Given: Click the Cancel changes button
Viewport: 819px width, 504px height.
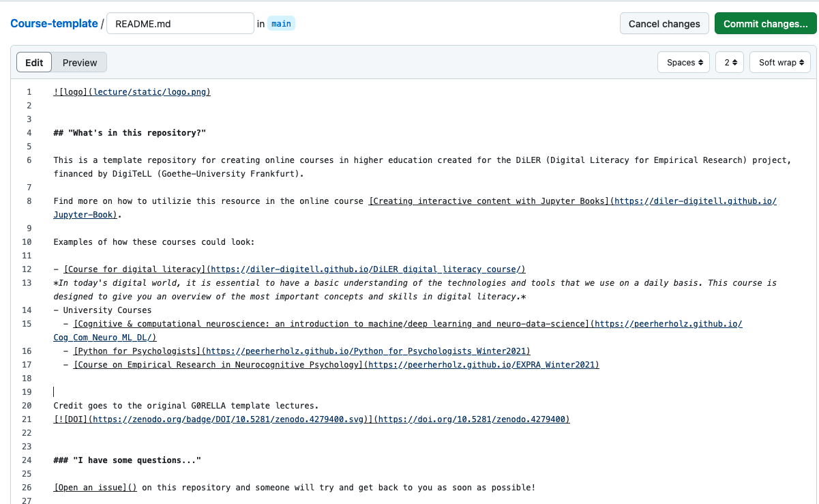Looking at the screenshot, I should pyautogui.click(x=664, y=23).
